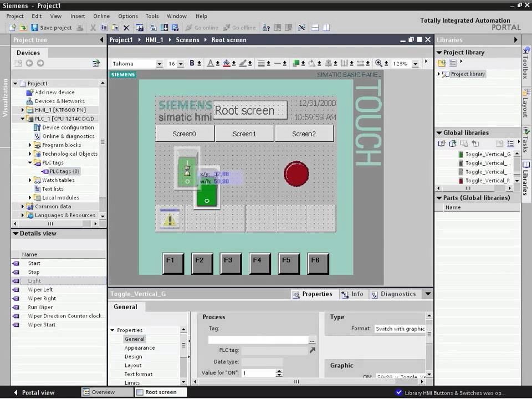The width and height of the screenshot is (532, 399).
Task: Click the Delete X icon in toolbar
Action: pos(126,28)
